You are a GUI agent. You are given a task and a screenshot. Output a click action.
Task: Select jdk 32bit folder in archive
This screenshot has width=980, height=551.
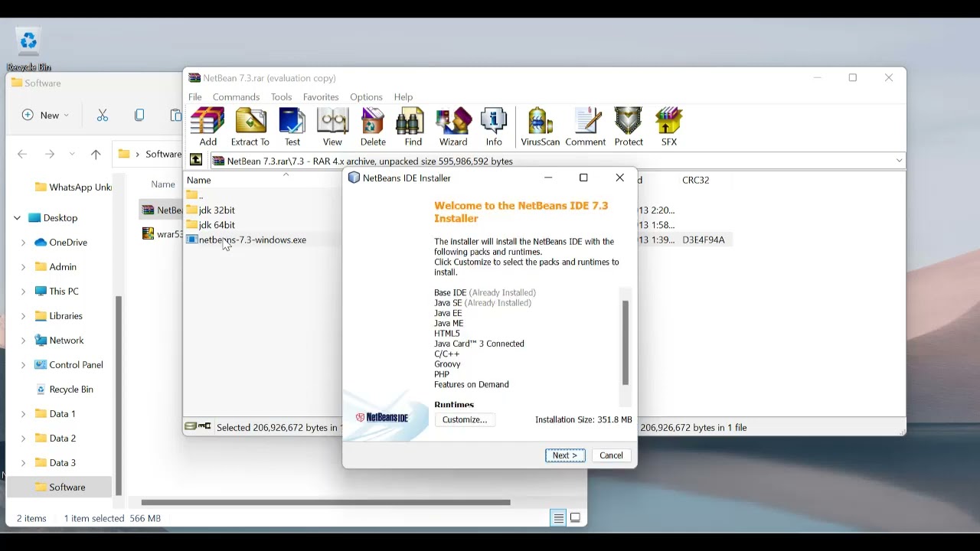pos(211,210)
